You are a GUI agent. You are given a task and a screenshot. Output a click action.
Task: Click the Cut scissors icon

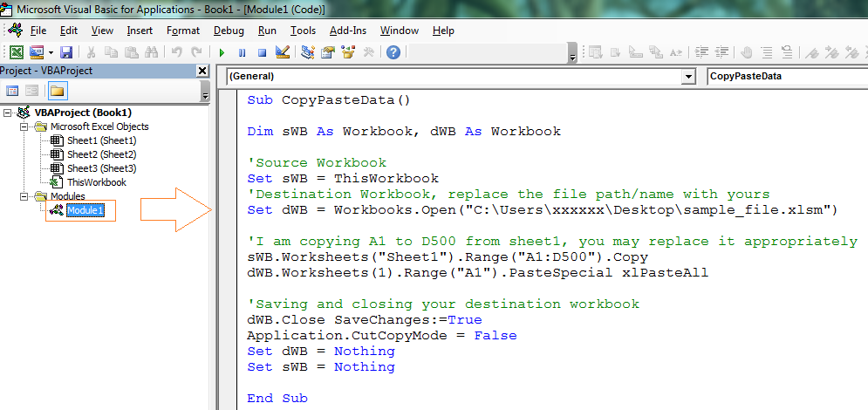click(92, 52)
